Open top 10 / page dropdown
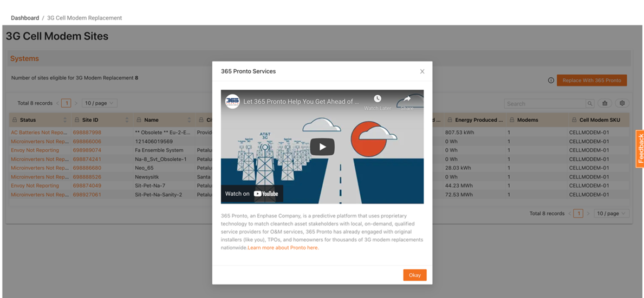This screenshot has height=298, width=644. [100, 103]
